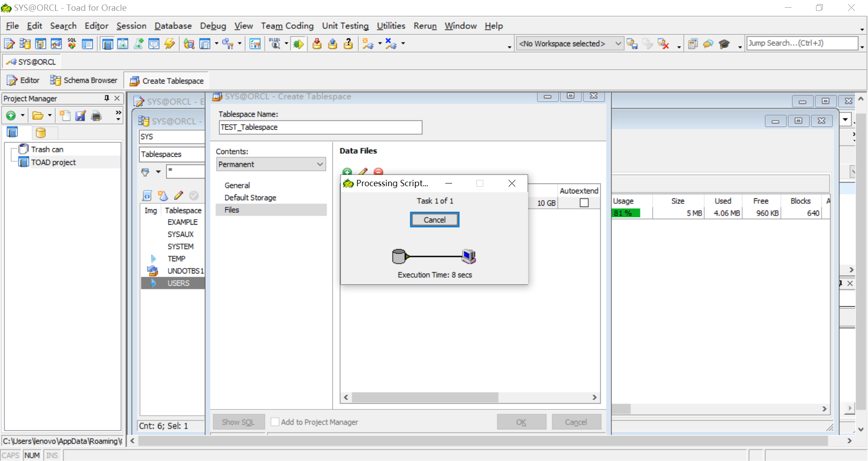Click the green debug run arrow icon

tap(298, 44)
